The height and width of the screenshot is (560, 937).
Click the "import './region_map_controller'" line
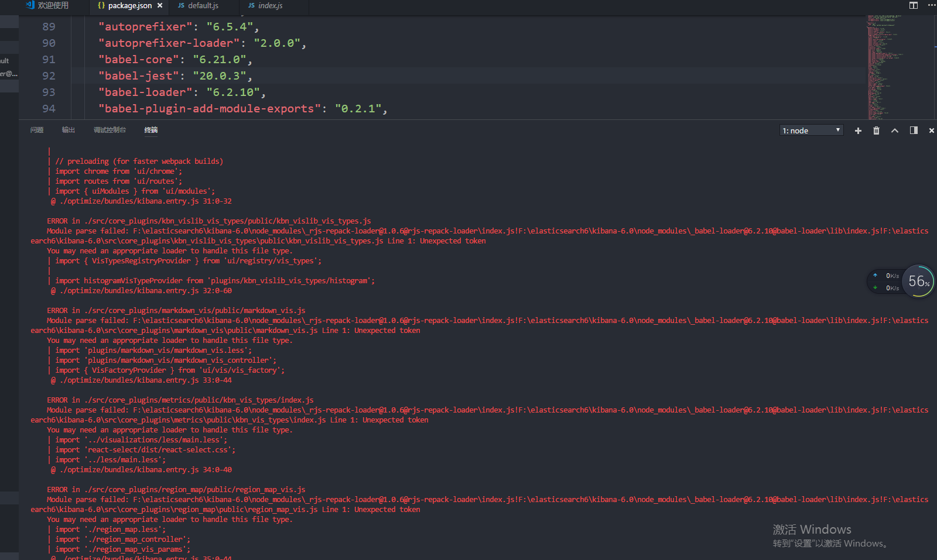(123, 540)
